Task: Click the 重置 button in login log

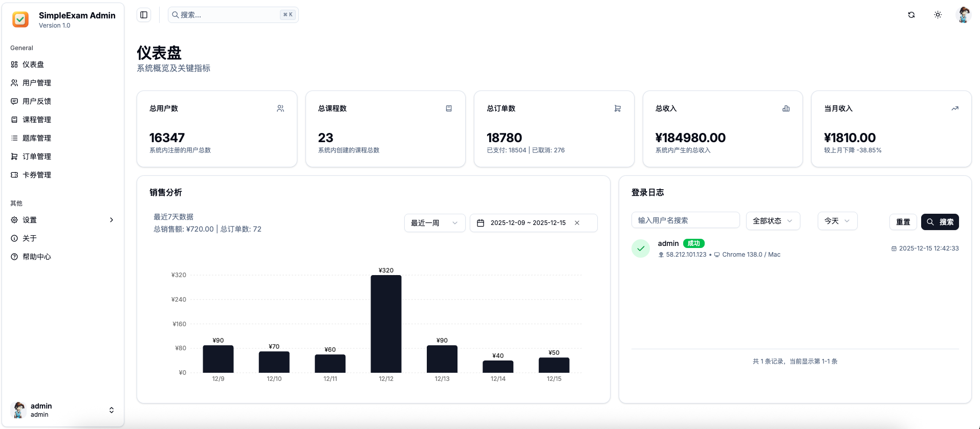Action: point(903,222)
